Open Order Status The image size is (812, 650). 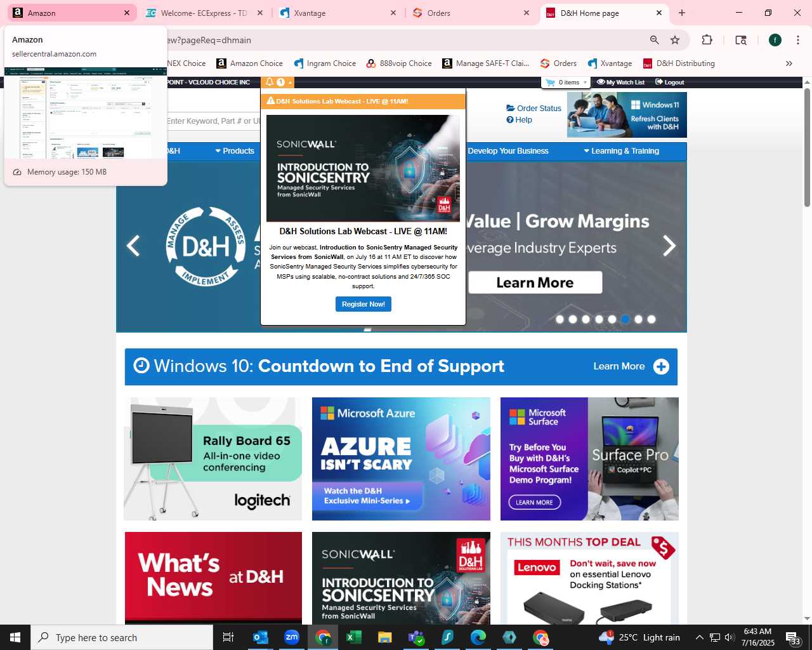point(534,109)
